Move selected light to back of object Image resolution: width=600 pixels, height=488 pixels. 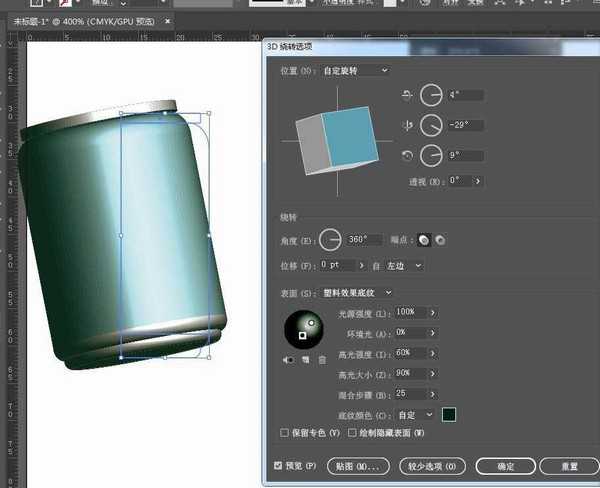(290, 359)
